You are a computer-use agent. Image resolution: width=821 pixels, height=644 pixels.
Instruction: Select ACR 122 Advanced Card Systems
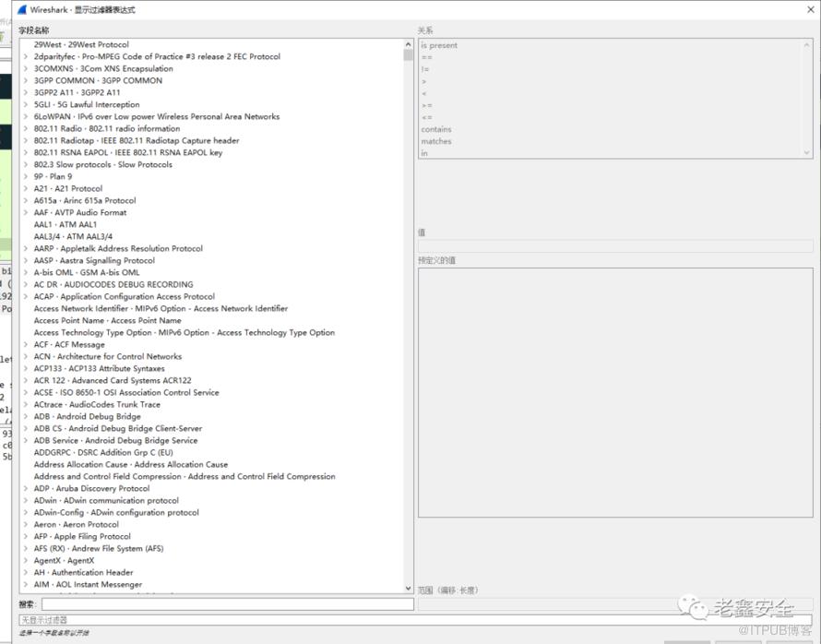pyautogui.click(x=113, y=381)
